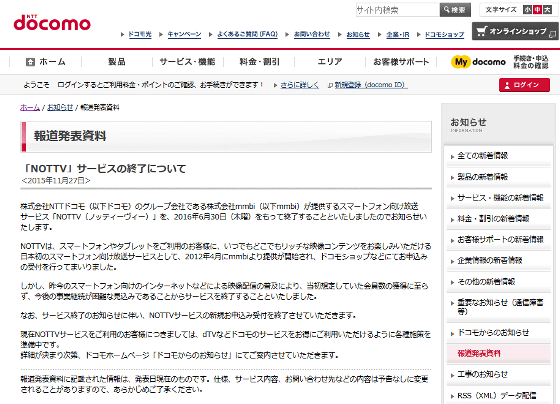Click the 検索 search button
This screenshot has width=560, height=404.
pos(455,10)
